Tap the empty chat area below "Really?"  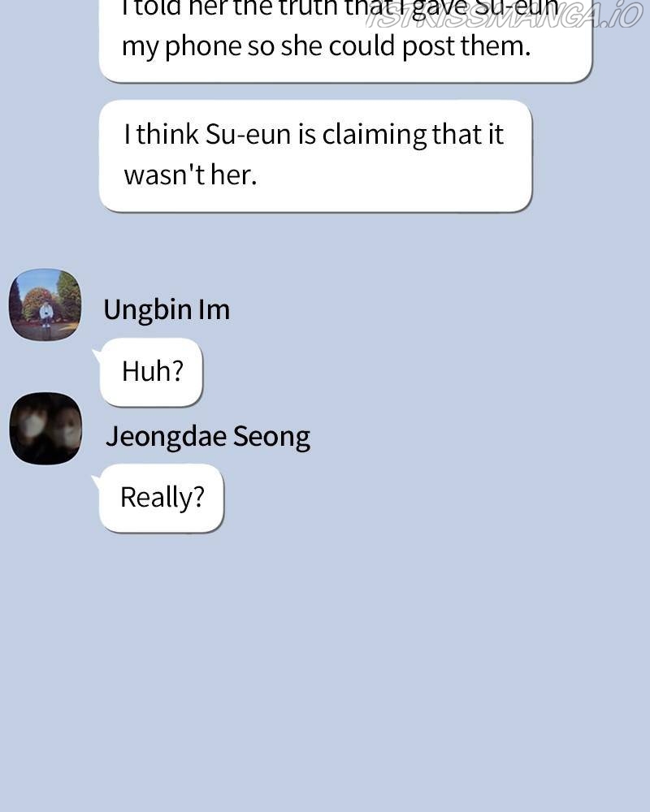pos(325,668)
